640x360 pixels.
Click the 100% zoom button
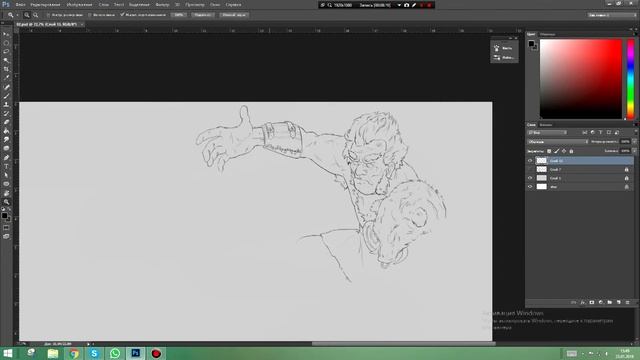click(178, 15)
